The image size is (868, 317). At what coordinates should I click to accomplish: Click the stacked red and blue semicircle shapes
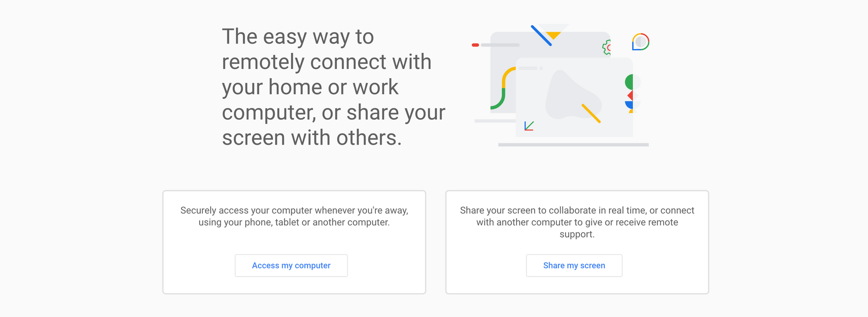click(631, 99)
